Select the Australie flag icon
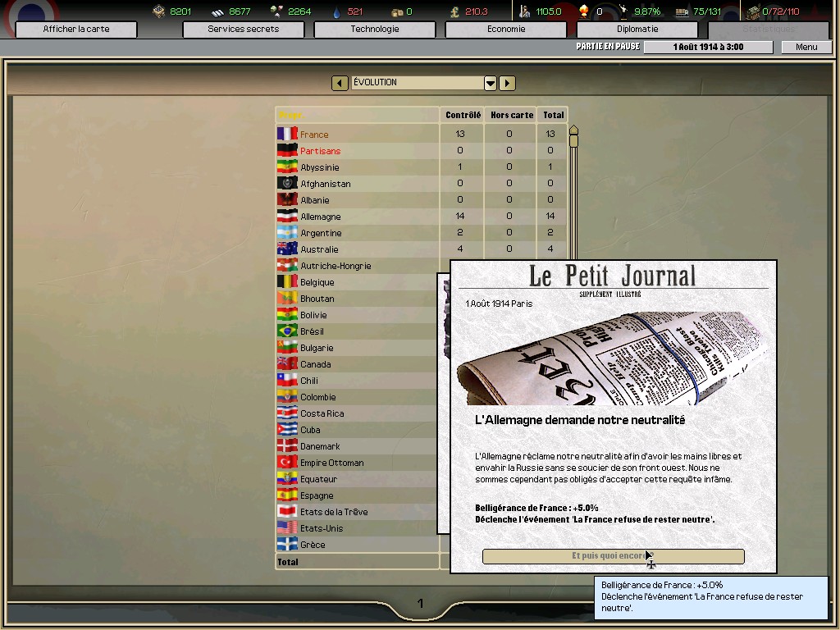 [287, 249]
